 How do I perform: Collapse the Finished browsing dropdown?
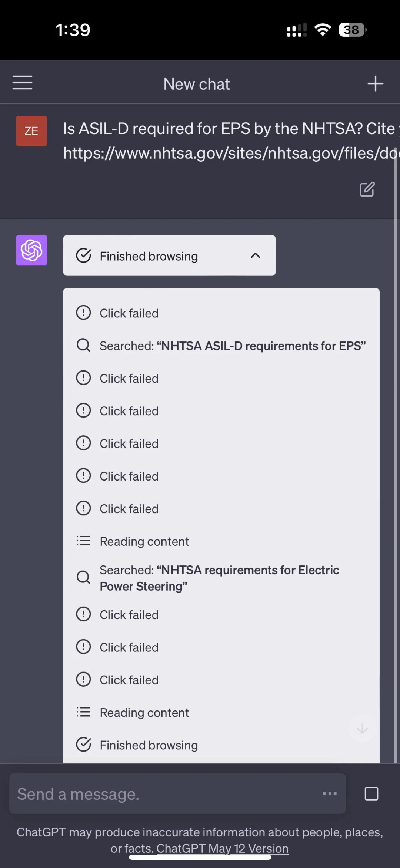(149, 256)
